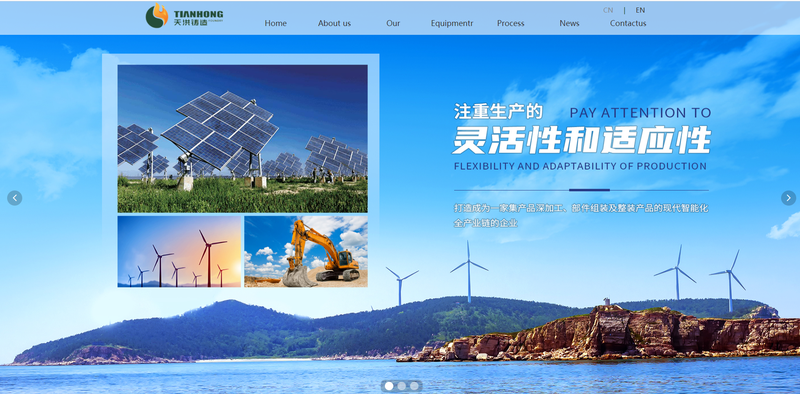Open the Equipmentr navigation item

pyautogui.click(x=452, y=23)
